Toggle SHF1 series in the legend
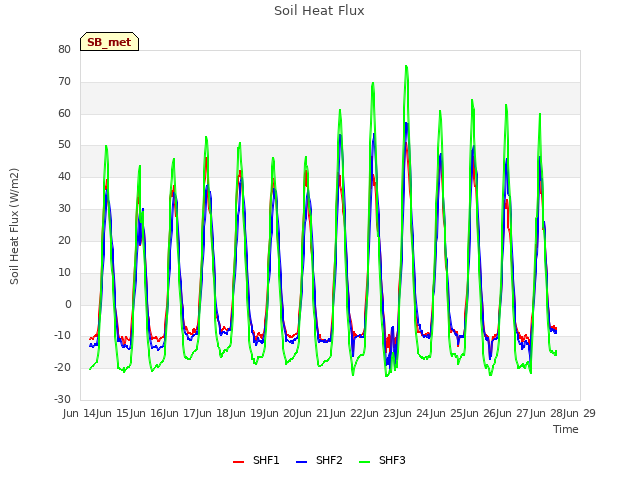The image size is (640, 480). (x=256, y=460)
